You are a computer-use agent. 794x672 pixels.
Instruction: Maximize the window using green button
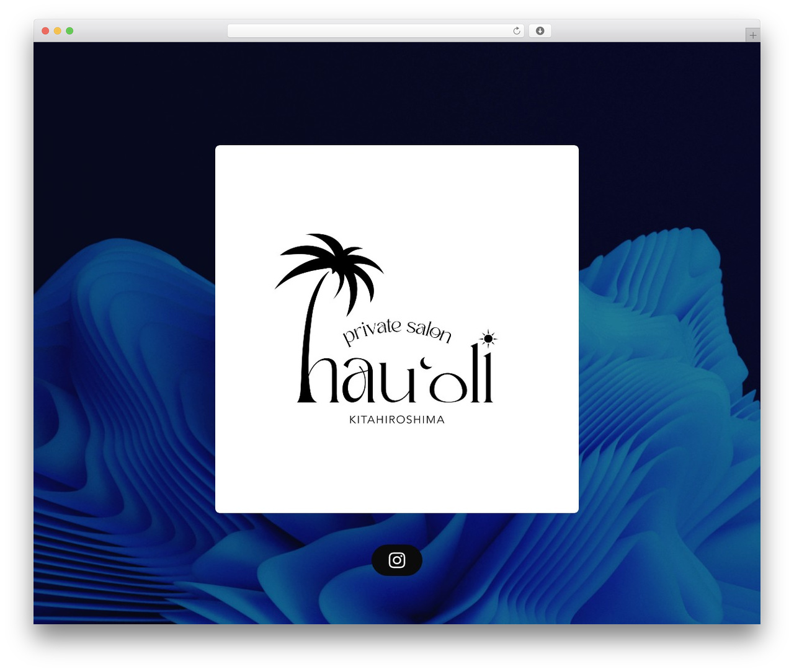click(69, 31)
